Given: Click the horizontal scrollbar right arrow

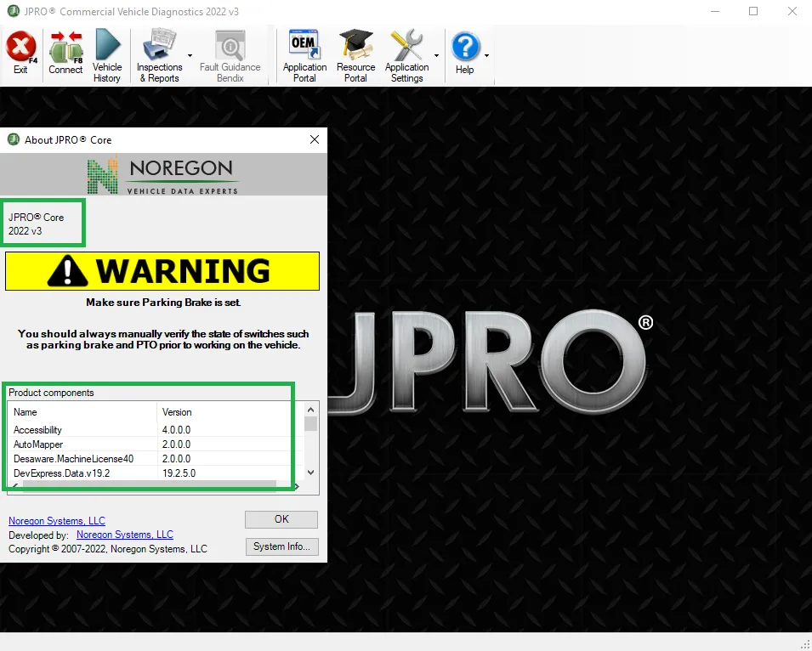Looking at the screenshot, I should pos(297,486).
